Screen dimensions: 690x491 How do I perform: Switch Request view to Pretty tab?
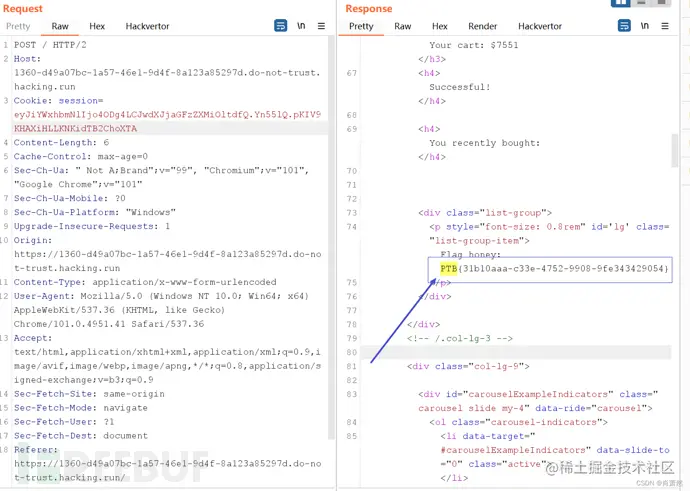18,26
